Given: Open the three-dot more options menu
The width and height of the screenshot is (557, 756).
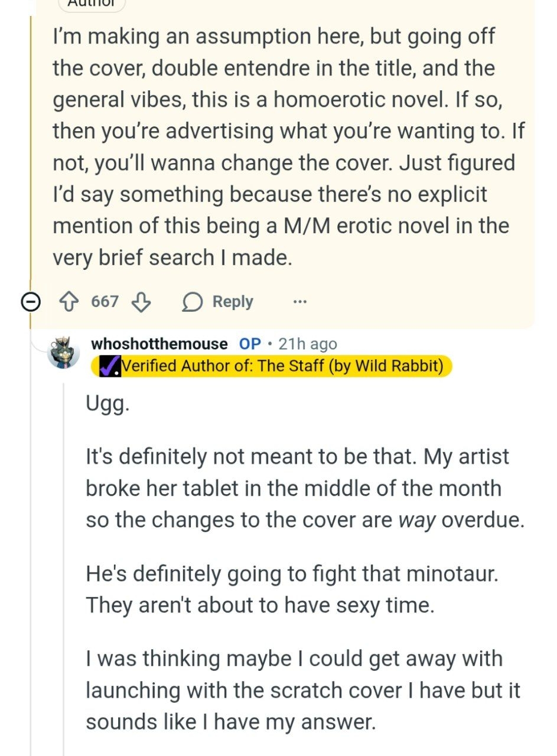Looking at the screenshot, I should pos(299,302).
